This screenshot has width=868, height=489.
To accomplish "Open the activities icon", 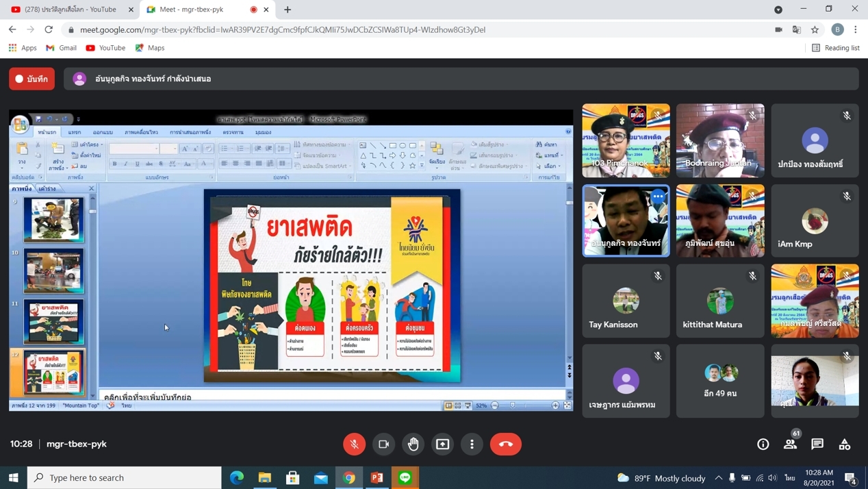I will pos(845,444).
